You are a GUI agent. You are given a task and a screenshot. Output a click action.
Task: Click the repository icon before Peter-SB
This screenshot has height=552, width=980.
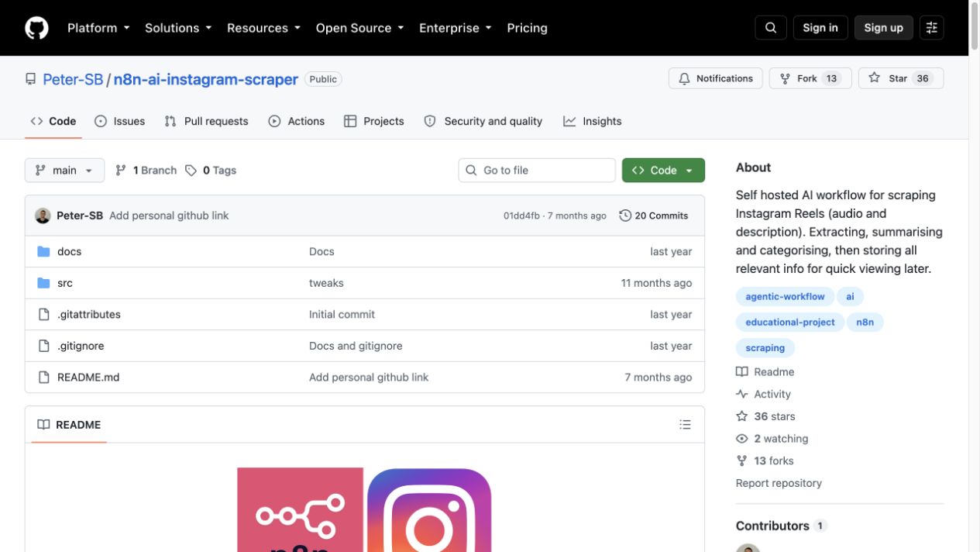click(x=31, y=79)
